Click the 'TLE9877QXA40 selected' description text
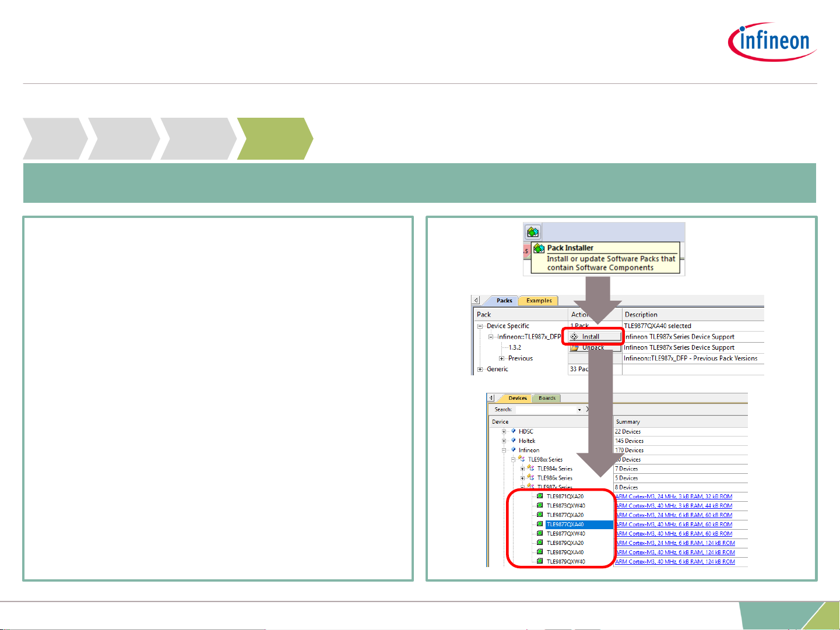The image size is (840, 630). pos(658,326)
